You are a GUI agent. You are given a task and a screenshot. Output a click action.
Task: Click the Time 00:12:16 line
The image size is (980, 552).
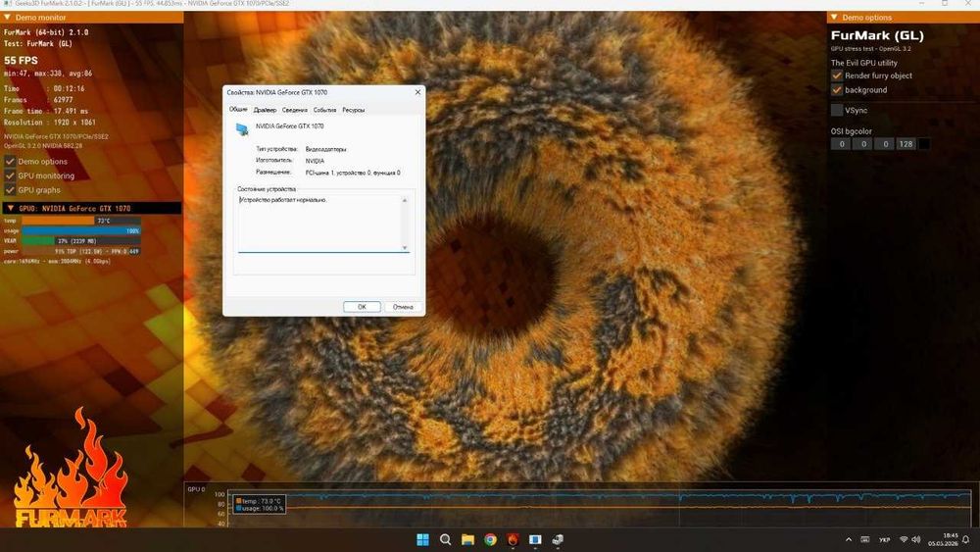tap(44, 89)
